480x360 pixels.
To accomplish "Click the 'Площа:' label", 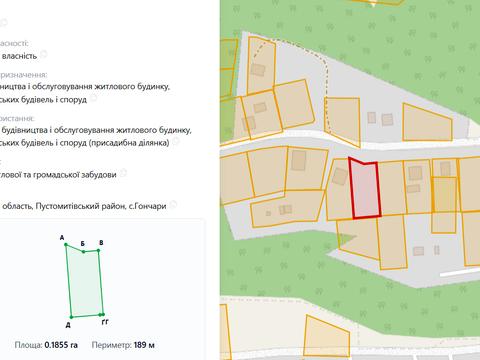I will click(x=28, y=345).
